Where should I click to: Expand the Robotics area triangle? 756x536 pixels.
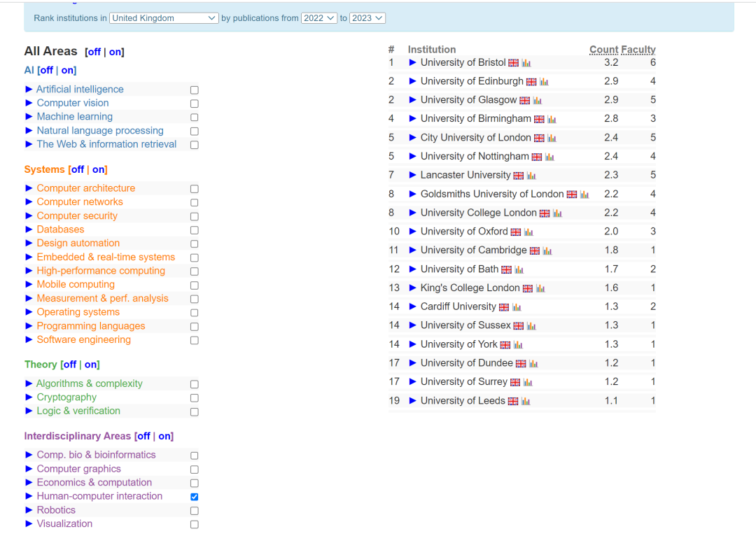coord(29,510)
